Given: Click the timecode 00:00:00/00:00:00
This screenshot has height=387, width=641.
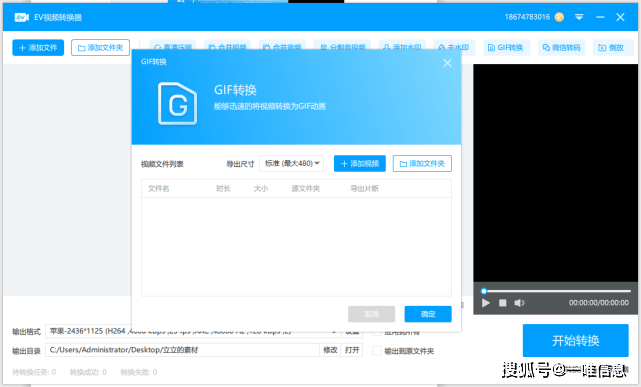Looking at the screenshot, I should point(598,303).
